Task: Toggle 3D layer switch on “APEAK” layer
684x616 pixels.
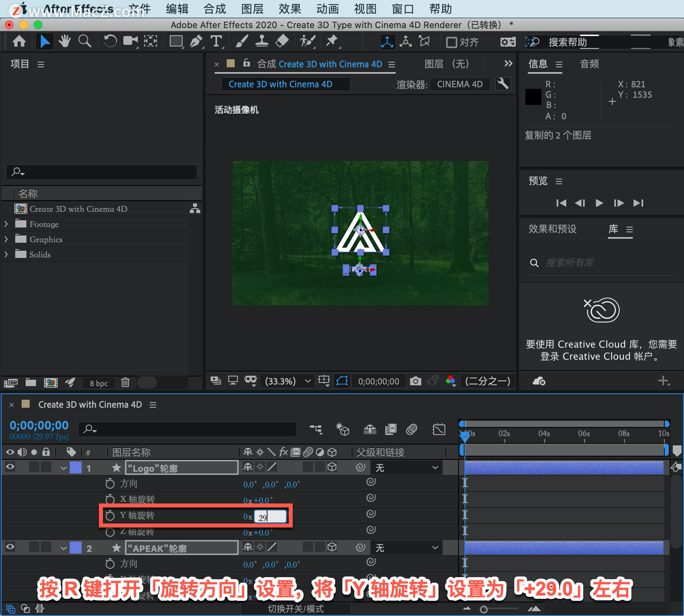Action: (332, 547)
